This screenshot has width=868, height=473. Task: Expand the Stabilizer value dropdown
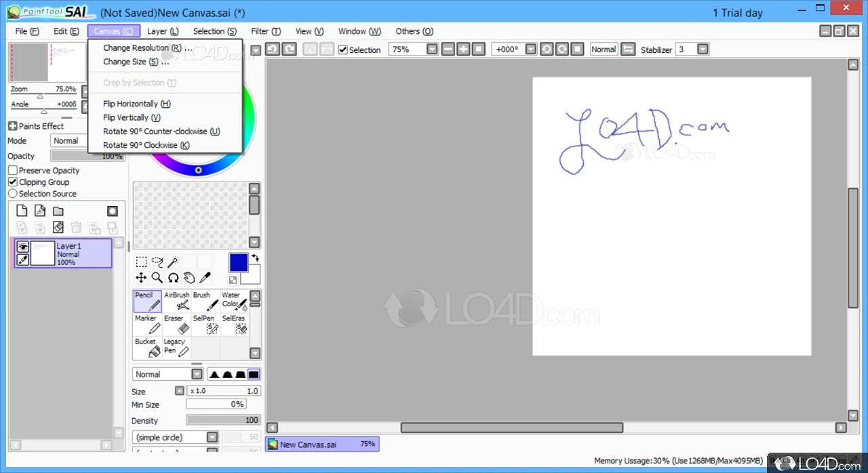coord(703,49)
